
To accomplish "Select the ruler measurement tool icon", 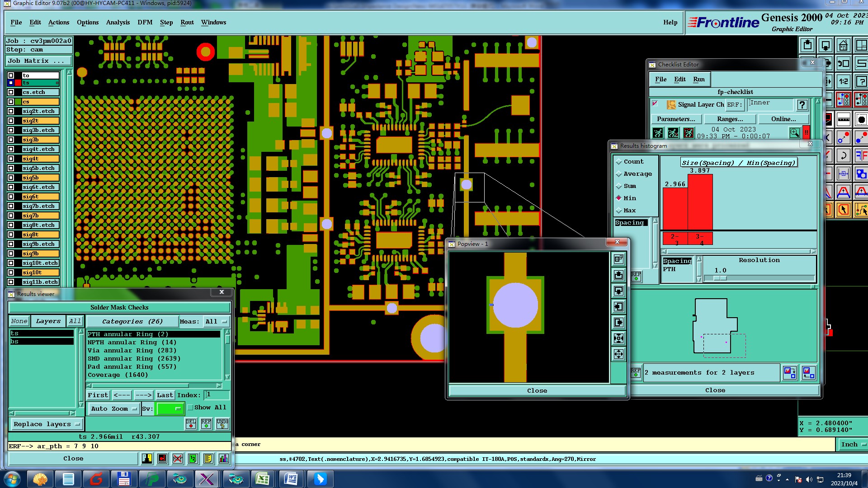I will tap(844, 120).
